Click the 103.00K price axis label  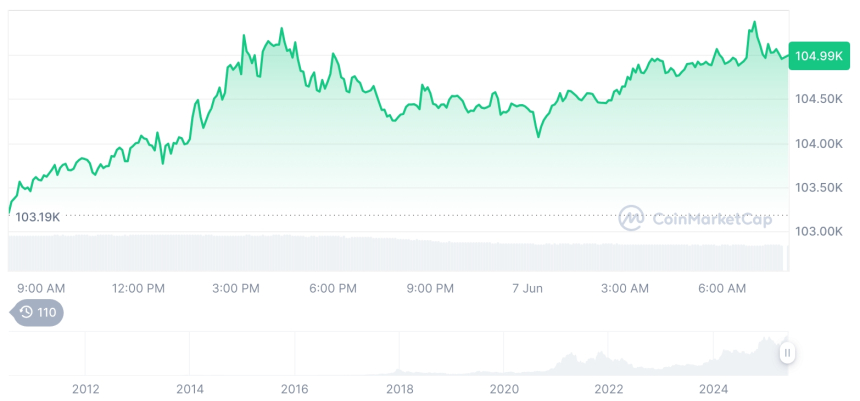click(x=818, y=231)
